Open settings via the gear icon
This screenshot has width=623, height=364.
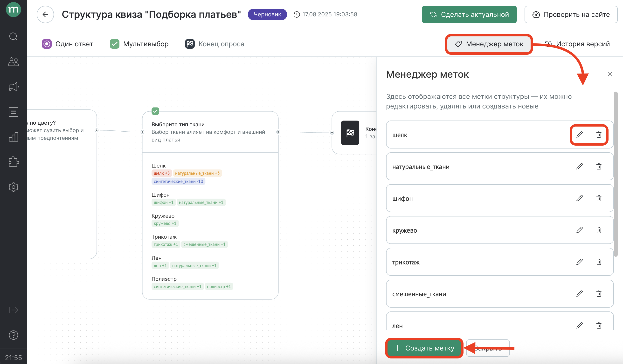tap(13, 187)
